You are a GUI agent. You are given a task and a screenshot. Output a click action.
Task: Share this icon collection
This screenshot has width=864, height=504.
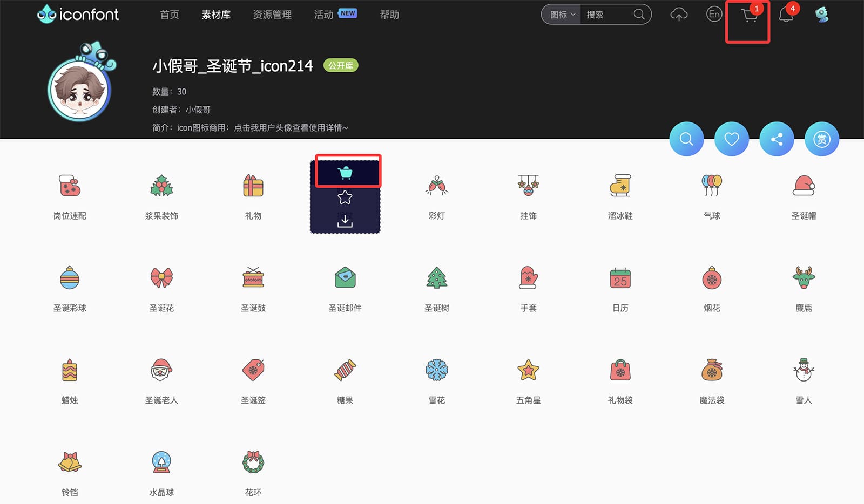pyautogui.click(x=777, y=139)
